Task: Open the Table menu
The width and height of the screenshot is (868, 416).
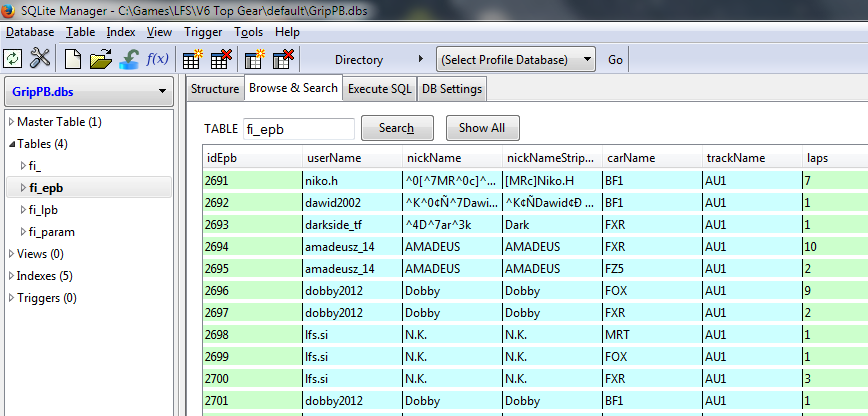Action: [81, 32]
